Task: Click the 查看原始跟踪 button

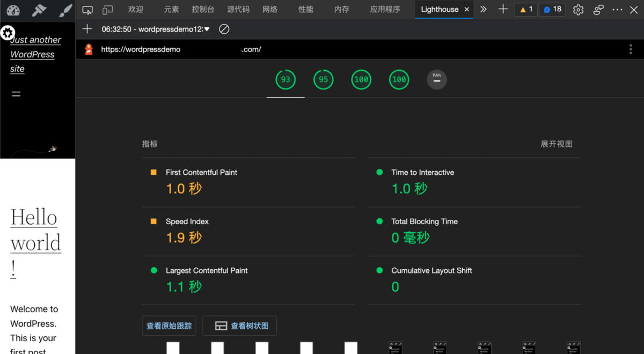Action: (x=169, y=326)
